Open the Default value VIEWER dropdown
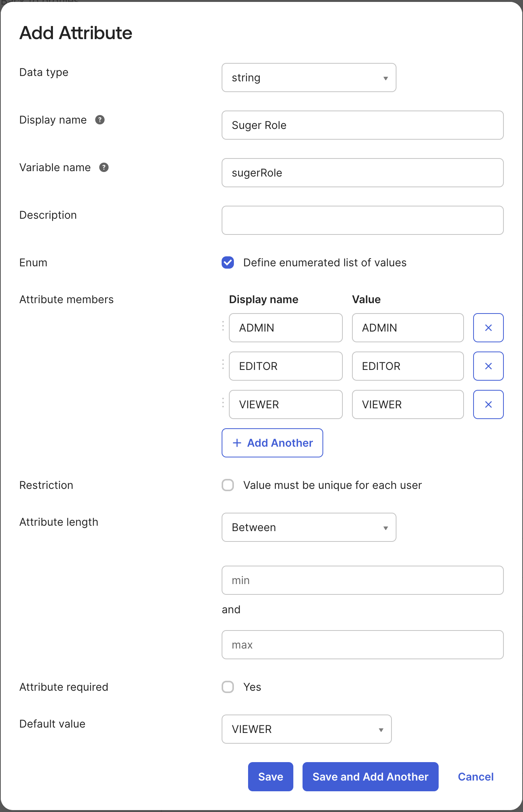Viewport: 523px width, 812px height. (306, 729)
